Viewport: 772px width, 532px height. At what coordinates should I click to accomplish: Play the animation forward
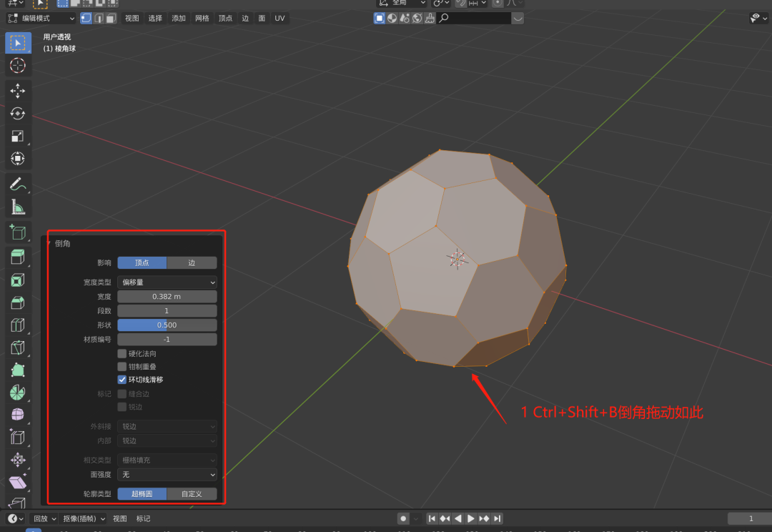470,518
